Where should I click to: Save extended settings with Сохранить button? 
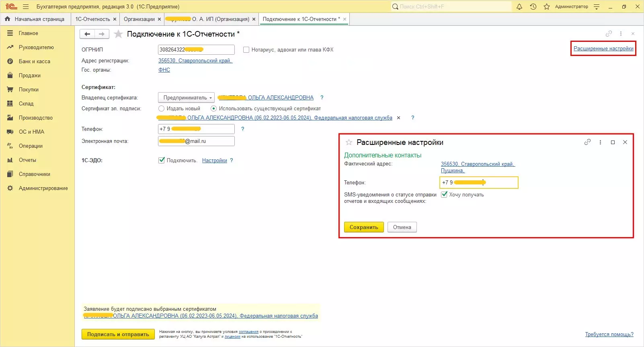[x=364, y=227]
